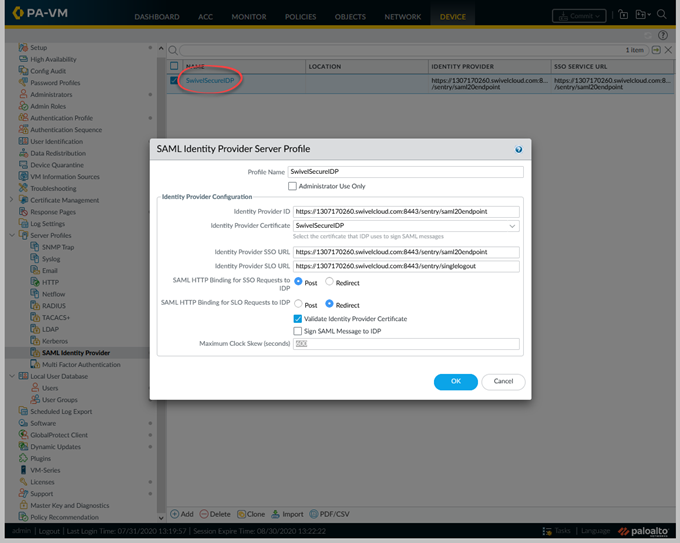This screenshot has width=680, height=543.
Task: Click the Add icon in the bottom toolbar
Action: (x=174, y=514)
